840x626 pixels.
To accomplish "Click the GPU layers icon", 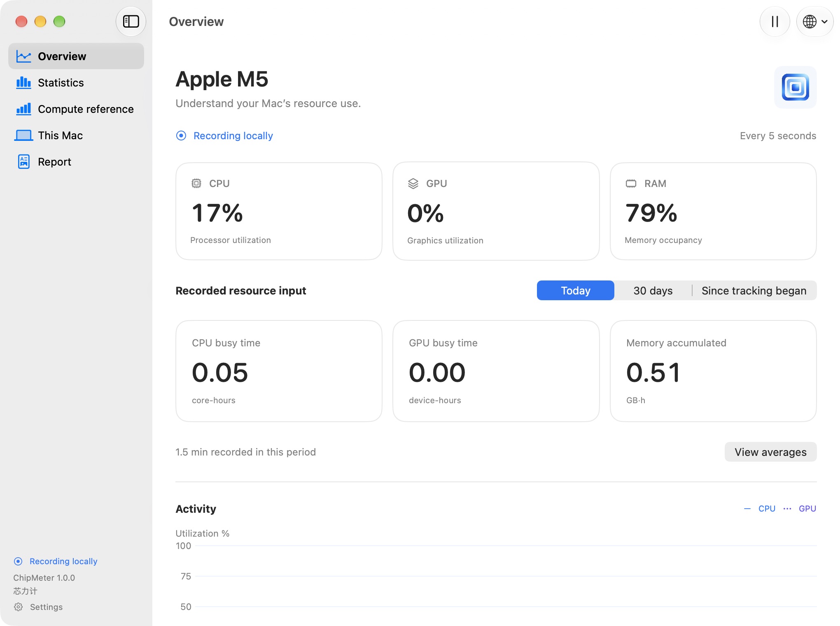I will (x=413, y=184).
